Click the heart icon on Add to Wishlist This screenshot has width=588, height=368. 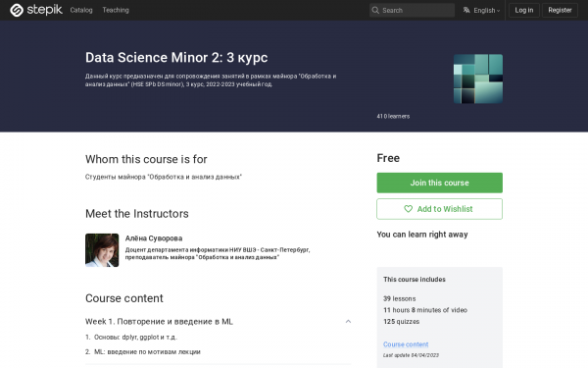pos(408,209)
